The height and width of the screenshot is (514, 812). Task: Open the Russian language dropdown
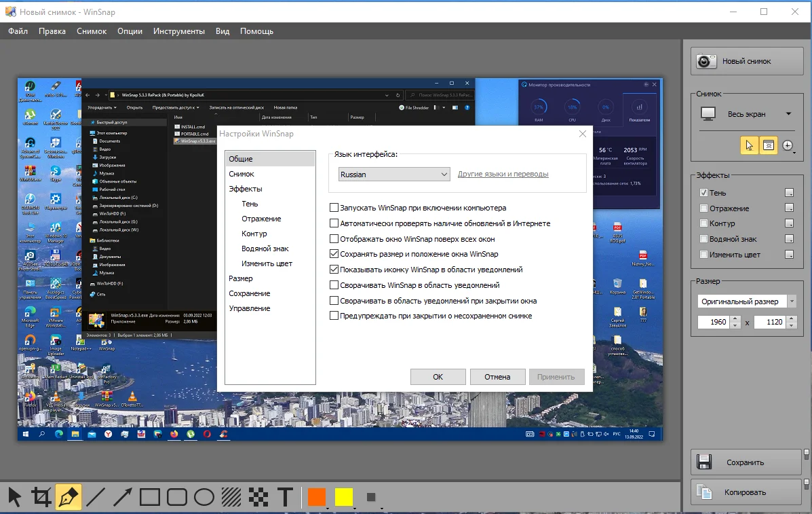[394, 175]
